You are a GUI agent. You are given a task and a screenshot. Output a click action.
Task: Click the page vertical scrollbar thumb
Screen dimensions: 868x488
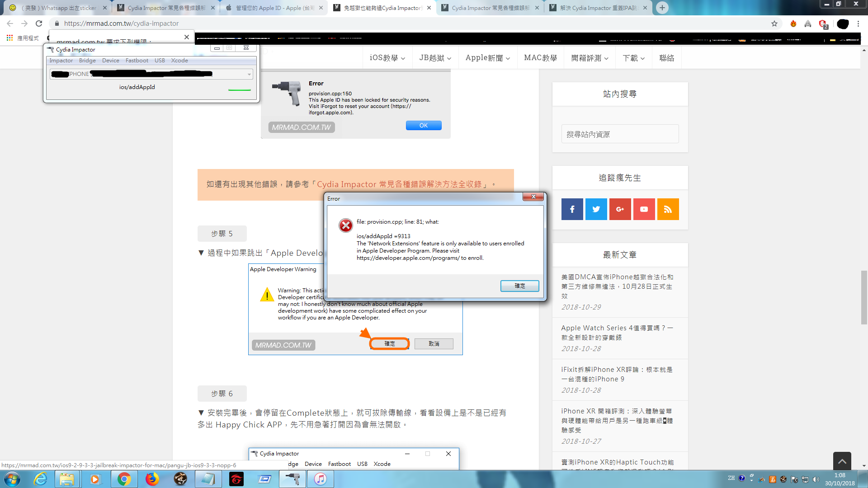864,297
